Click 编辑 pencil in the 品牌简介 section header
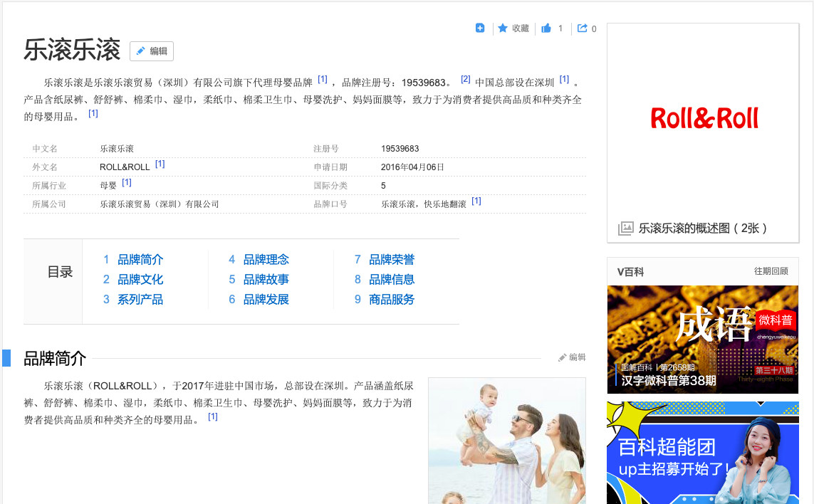Image resolution: width=814 pixels, height=504 pixels. (572, 357)
